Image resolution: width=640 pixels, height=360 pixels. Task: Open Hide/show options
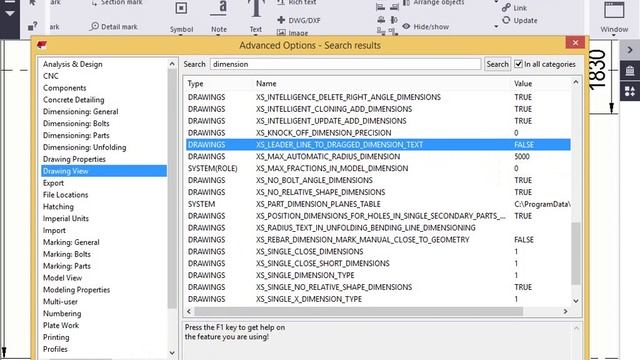pos(426,27)
